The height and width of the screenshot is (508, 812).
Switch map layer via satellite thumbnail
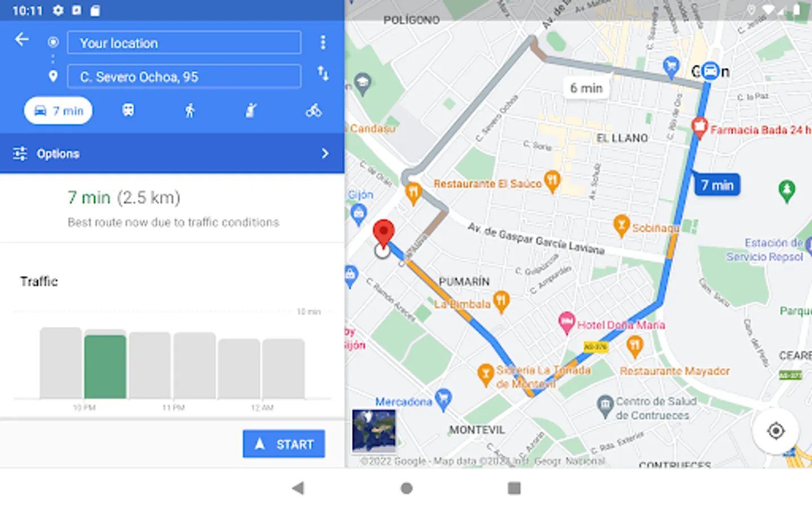tap(374, 431)
